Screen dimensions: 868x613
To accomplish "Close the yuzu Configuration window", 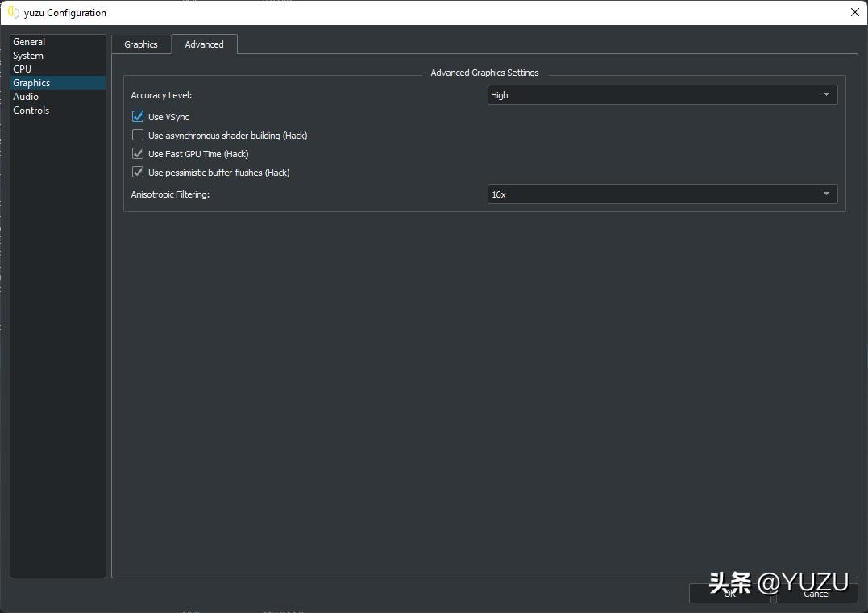I will pyautogui.click(x=854, y=12).
